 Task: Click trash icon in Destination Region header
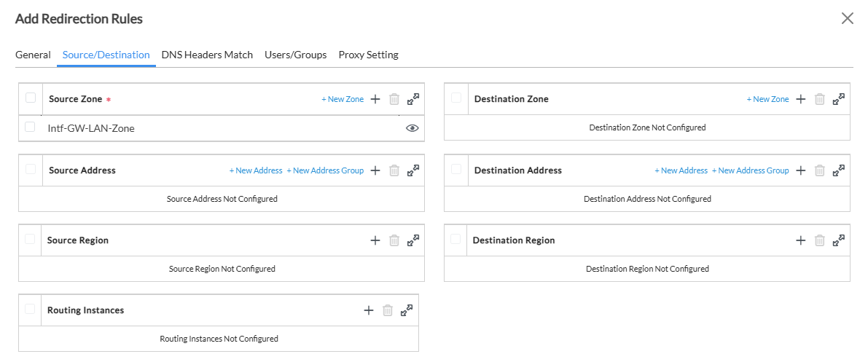819,240
